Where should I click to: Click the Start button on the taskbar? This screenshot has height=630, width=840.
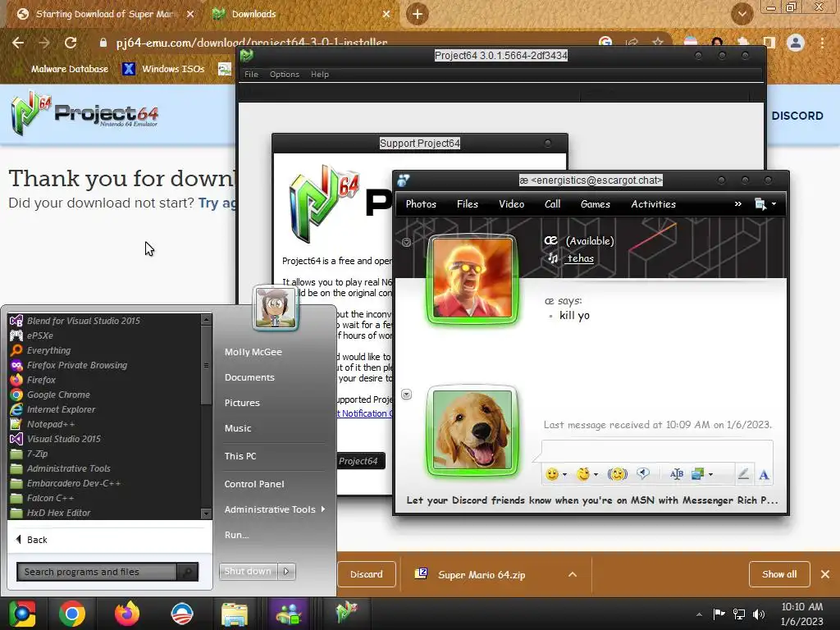[21, 614]
